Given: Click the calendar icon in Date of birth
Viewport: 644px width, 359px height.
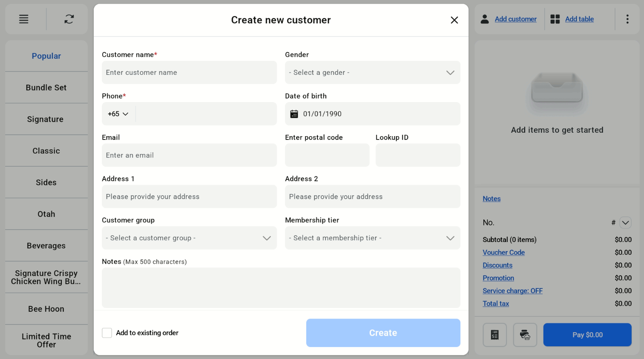Looking at the screenshot, I should [x=294, y=114].
